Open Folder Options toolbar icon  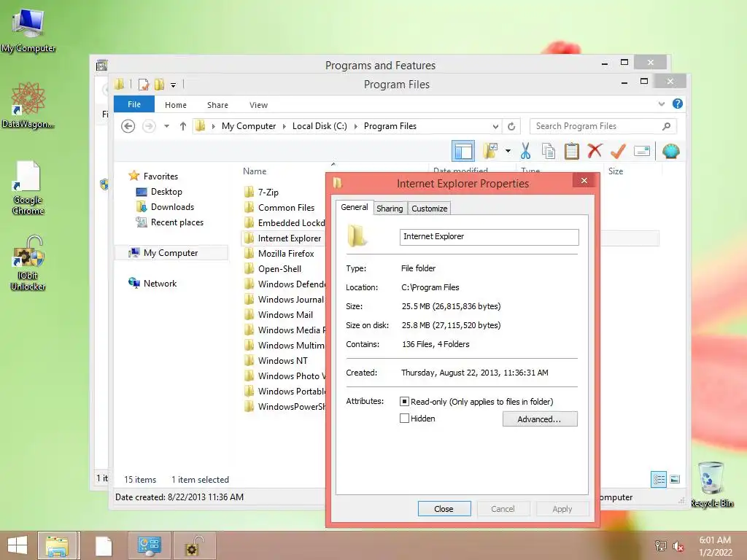[490, 151]
